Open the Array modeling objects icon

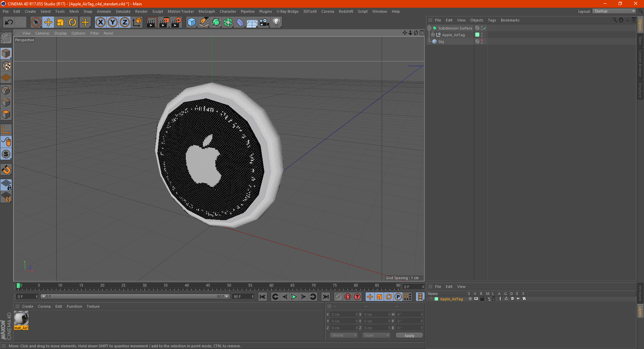228,22
